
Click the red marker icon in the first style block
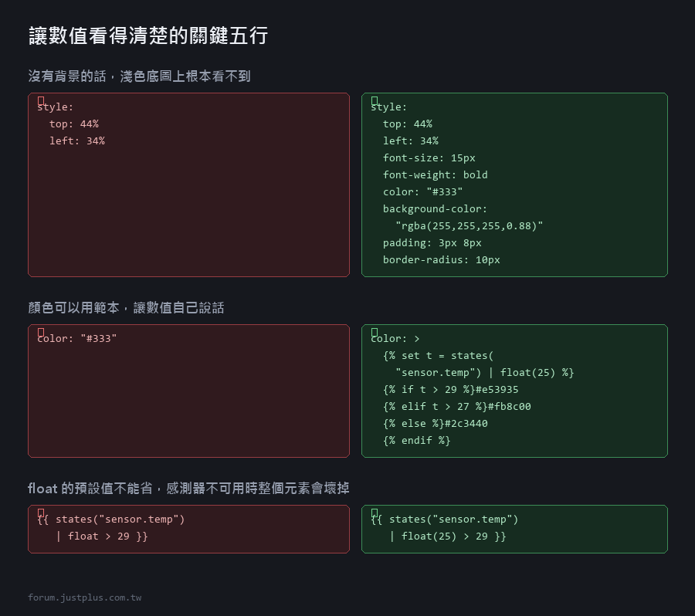pyautogui.click(x=41, y=100)
